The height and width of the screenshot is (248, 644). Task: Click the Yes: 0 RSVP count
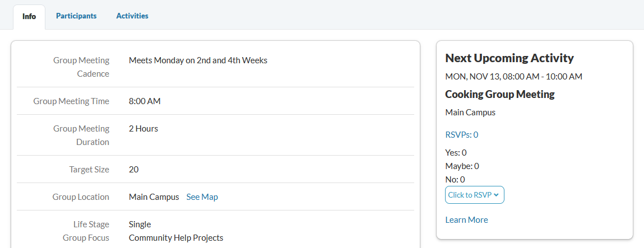(x=456, y=153)
